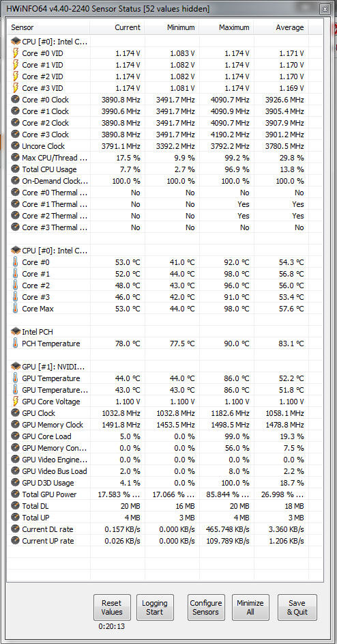
Task: Open Configure Sensors
Action: tap(206, 607)
